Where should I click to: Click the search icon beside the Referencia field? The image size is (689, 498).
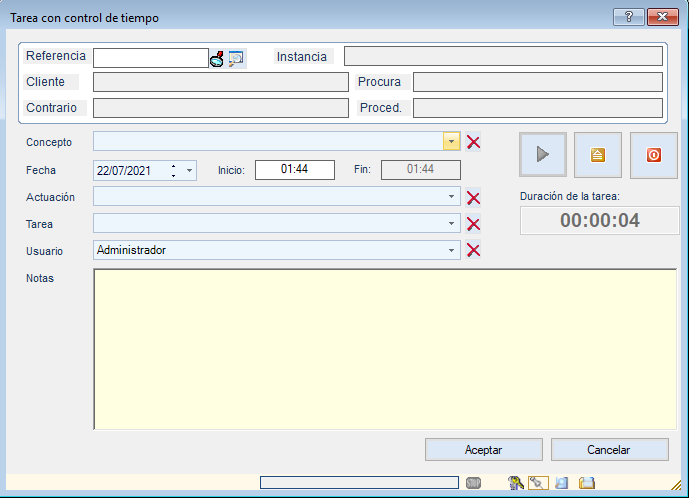pyautogui.click(x=217, y=58)
